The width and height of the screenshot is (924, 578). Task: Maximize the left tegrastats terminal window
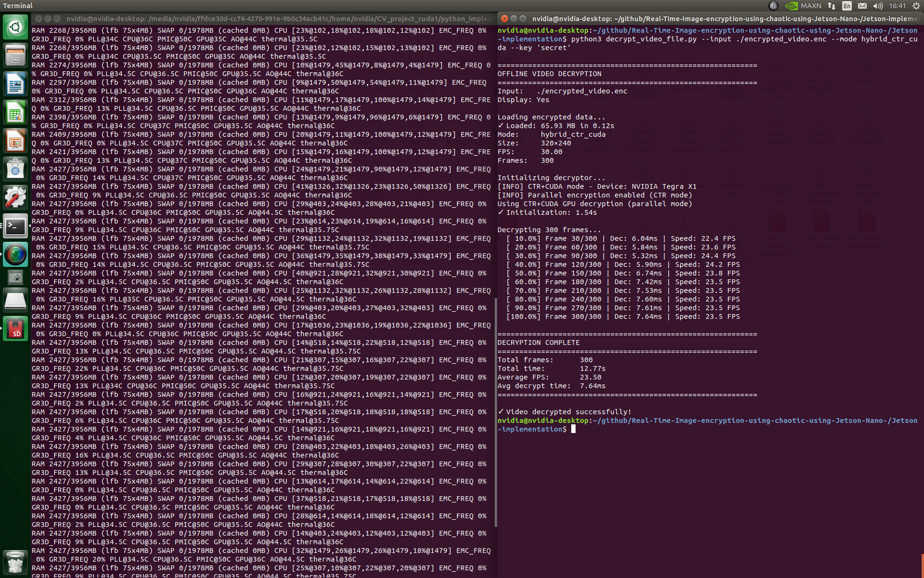coord(57,18)
